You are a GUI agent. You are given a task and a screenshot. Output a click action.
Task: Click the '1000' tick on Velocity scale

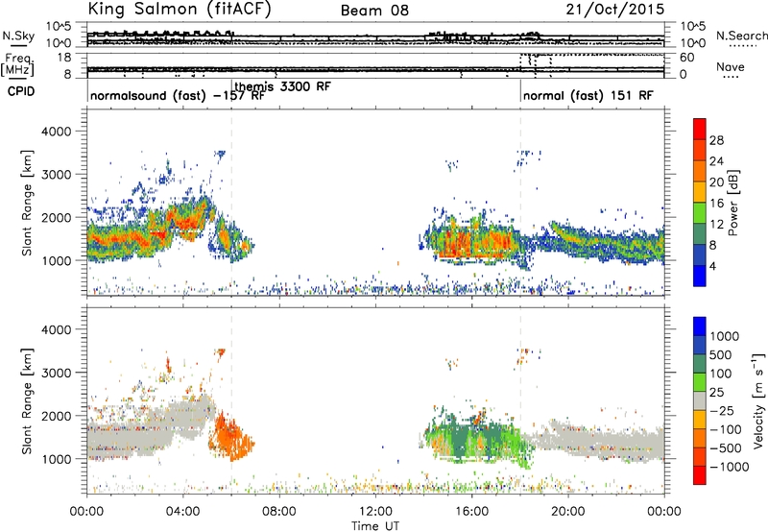pos(724,336)
